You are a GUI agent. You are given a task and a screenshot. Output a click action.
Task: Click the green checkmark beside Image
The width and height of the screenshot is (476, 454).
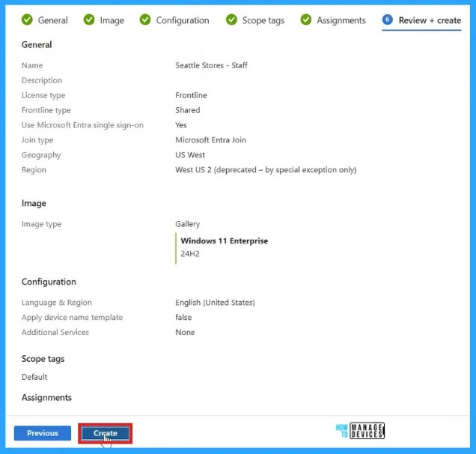point(89,19)
